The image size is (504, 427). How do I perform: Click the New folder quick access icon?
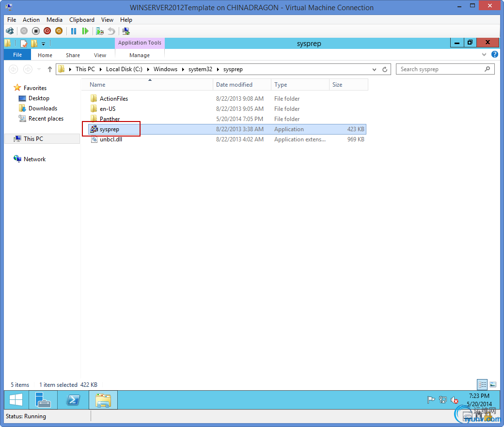point(34,43)
